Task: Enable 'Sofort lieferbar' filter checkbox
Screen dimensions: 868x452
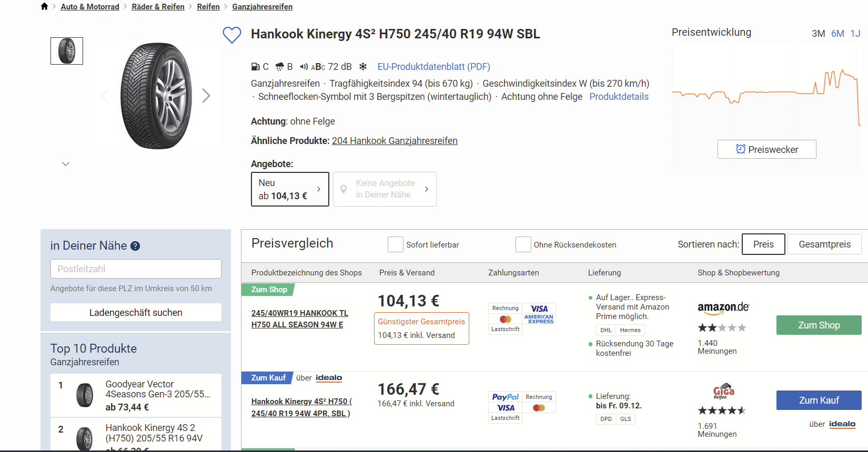Action: [x=395, y=244]
